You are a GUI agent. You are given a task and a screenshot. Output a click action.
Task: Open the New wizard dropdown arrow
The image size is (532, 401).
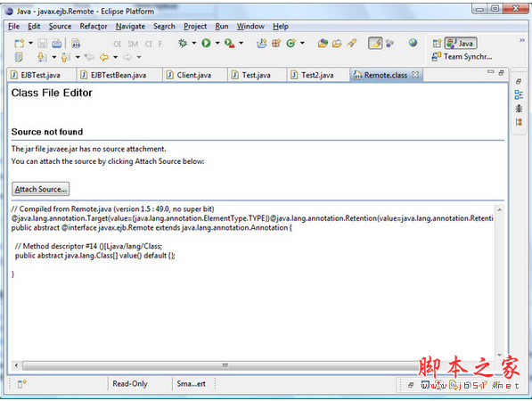pyautogui.click(x=30, y=43)
